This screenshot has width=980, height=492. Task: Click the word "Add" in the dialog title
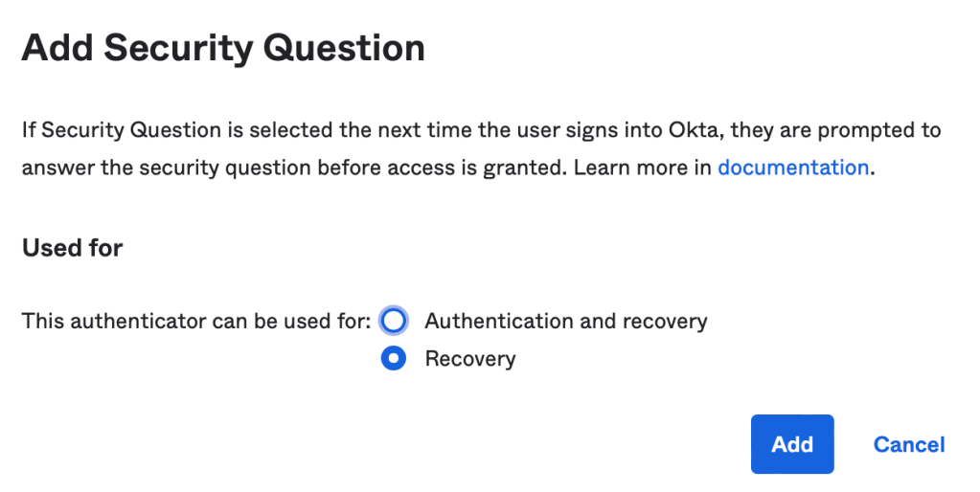point(57,48)
